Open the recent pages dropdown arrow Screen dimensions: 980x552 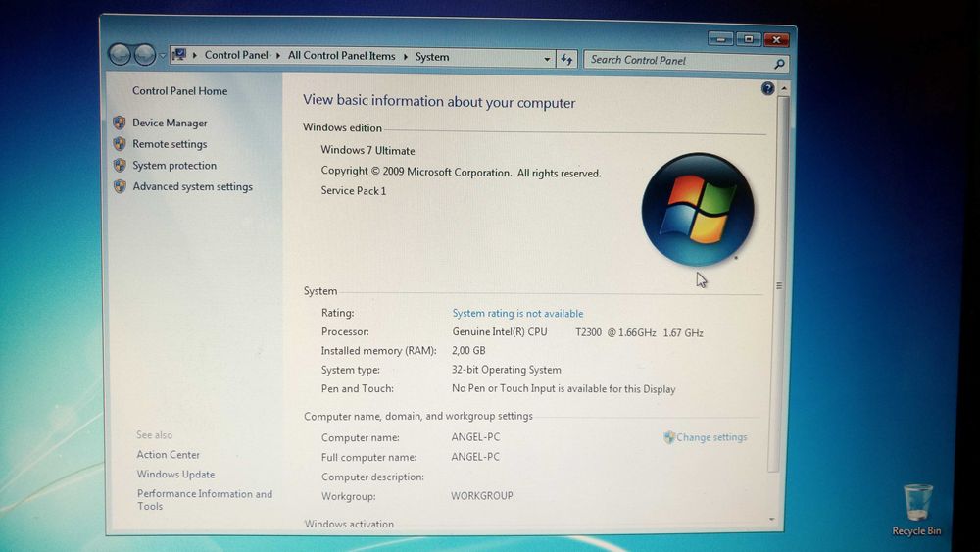tap(163, 56)
